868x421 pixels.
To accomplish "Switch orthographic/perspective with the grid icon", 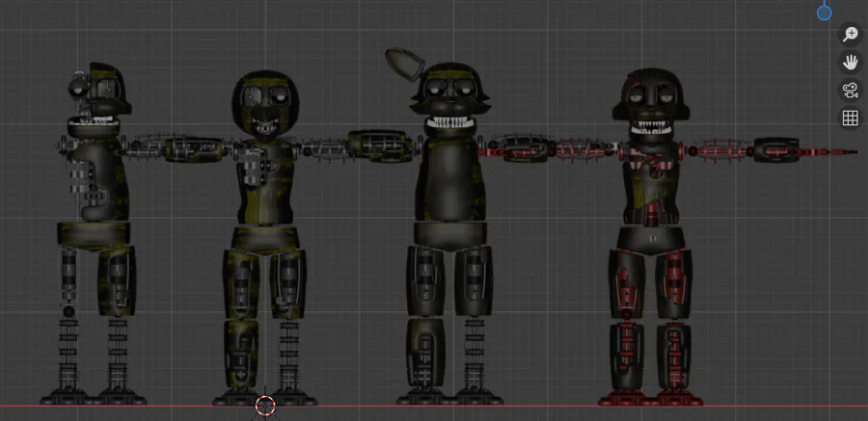I will 851,118.
